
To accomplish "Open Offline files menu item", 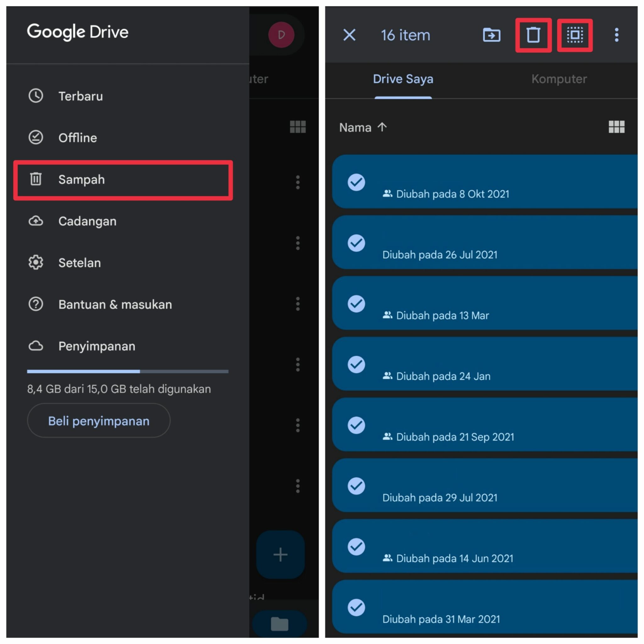I will coord(128,138).
